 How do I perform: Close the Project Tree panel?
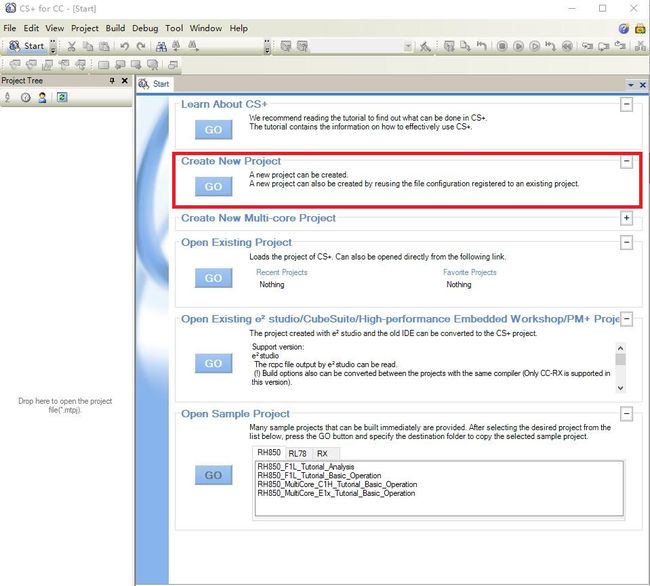point(124,80)
